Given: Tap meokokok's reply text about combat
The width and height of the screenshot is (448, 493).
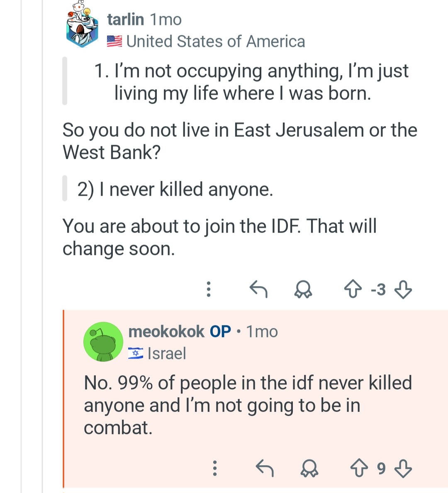Looking at the screenshot, I should (x=247, y=405).
